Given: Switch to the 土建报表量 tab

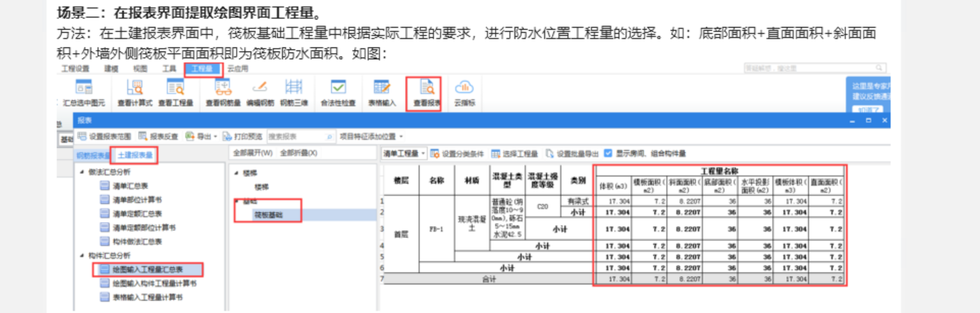Looking at the screenshot, I should 135,155.
